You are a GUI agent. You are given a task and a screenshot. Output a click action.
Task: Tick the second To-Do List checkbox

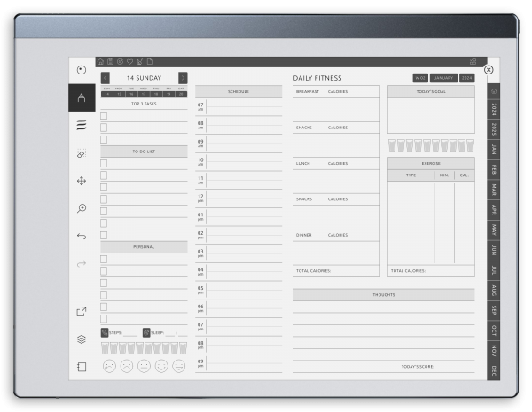coord(104,175)
